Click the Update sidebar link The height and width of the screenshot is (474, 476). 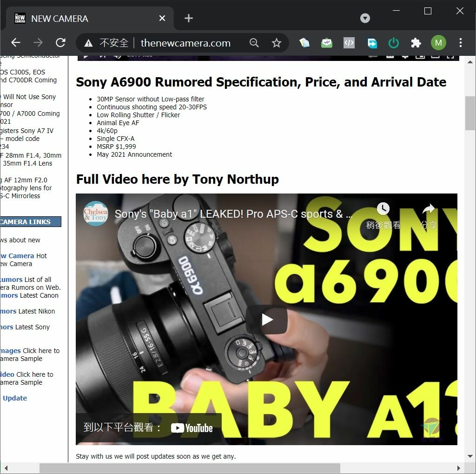click(14, 398)
